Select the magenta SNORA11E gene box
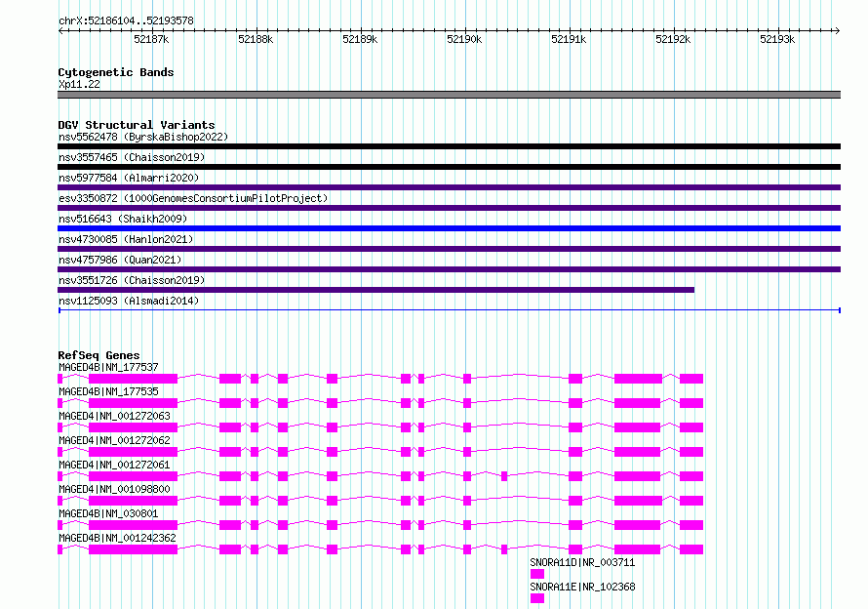868x609 pixels. pyautogui.click(x=537, y=598)
